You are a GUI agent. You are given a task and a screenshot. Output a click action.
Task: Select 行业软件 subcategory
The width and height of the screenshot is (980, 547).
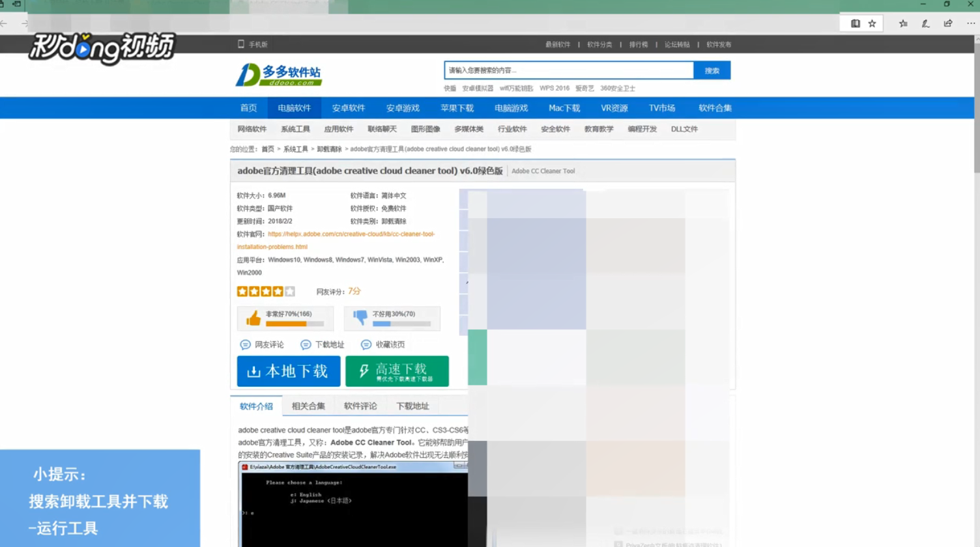pos(512,129)
